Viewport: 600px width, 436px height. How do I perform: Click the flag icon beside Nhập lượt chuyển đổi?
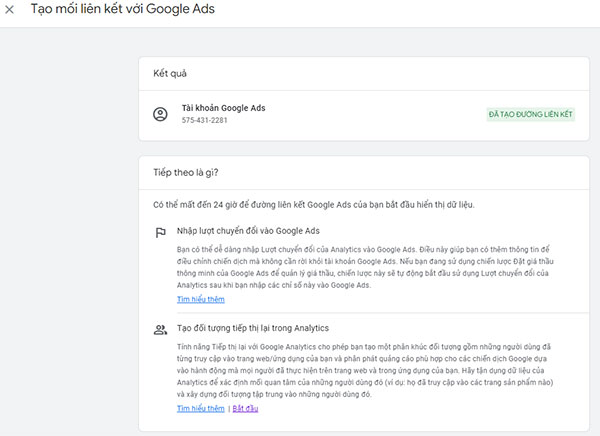click(x=160, y=232)
